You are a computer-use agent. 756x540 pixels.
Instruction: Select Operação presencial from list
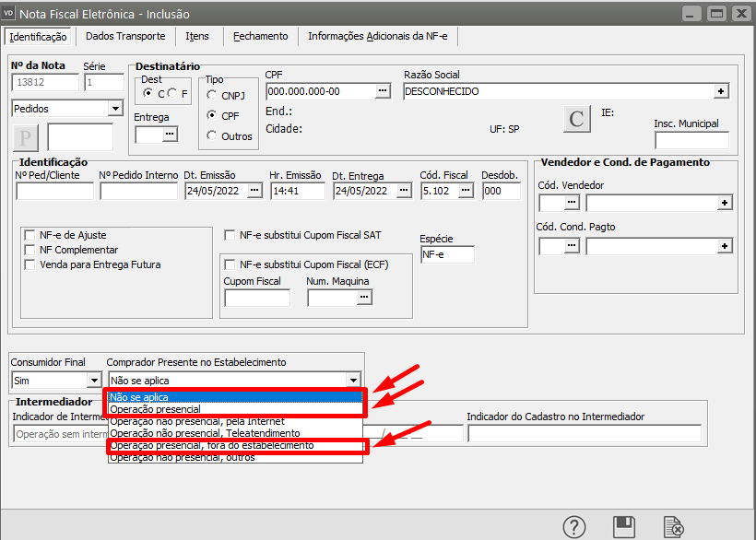pyautogui.click(x=155, y=409)
